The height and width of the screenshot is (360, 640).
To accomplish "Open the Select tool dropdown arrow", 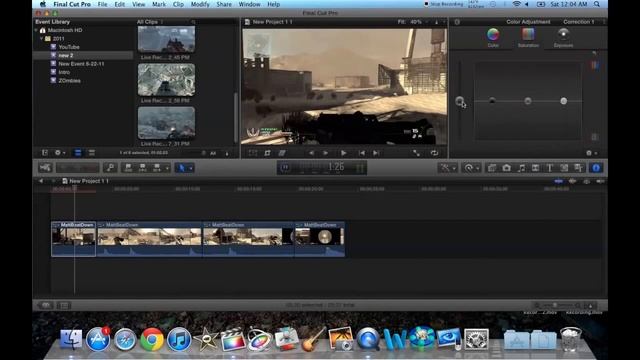I will coord(191,168).
